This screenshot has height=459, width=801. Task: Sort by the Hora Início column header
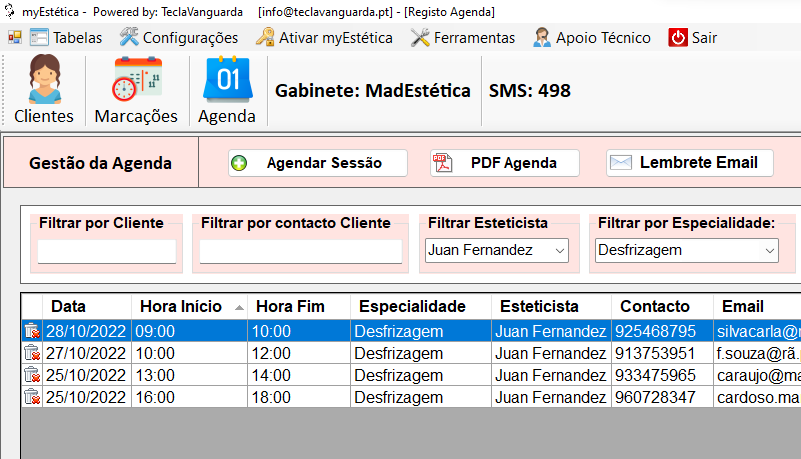pyautogui.click(x=188, y=306)
